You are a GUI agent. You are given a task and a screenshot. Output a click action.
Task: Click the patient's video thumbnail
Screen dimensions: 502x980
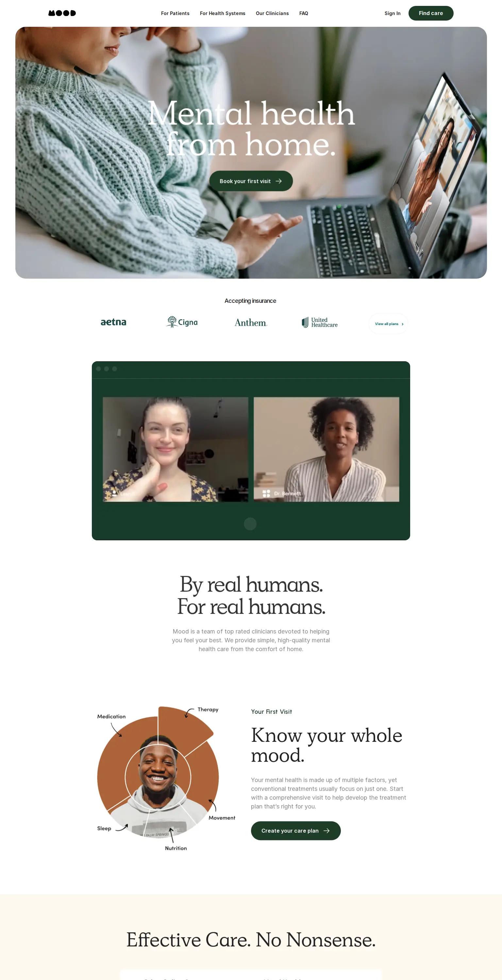click(176, 449)
